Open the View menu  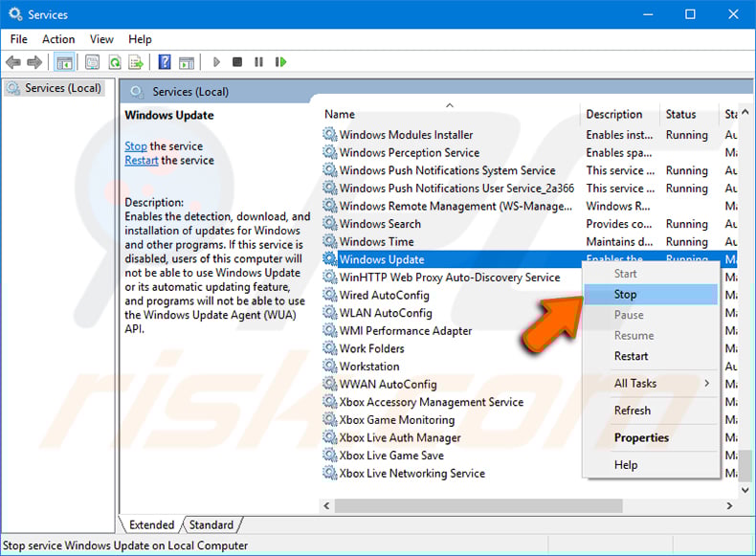[101, 39]
